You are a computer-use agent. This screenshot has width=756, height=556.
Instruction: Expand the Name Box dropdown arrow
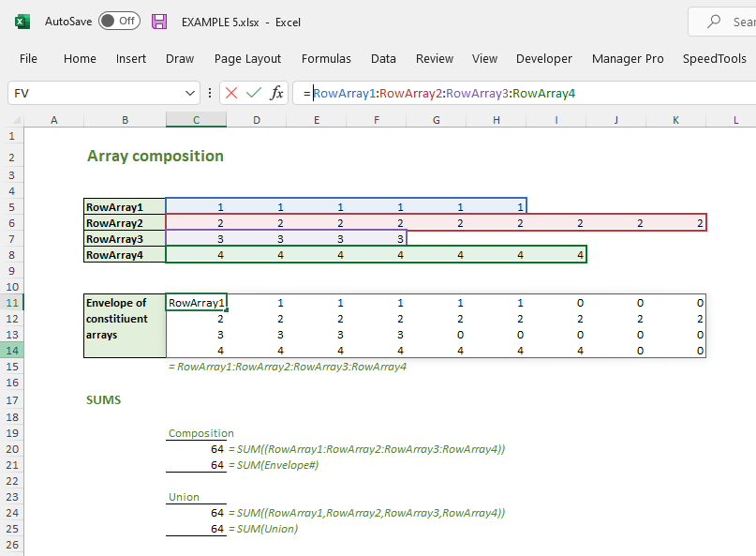[x=190, y=93]
